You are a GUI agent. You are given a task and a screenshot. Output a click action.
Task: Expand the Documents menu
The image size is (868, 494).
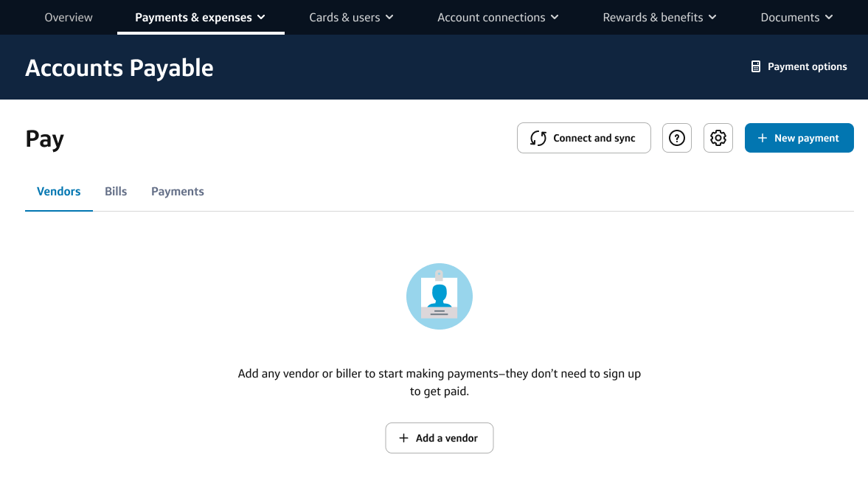796,18
